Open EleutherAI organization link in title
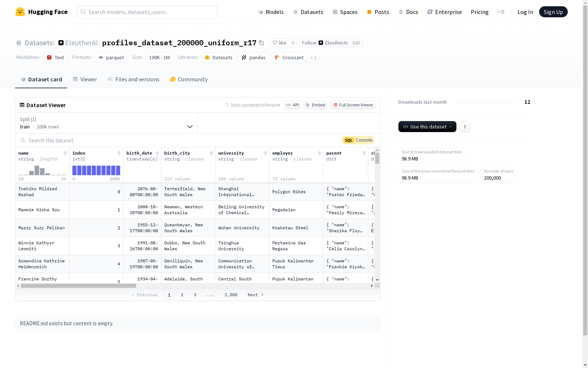The height and width of the screenshot is (368, 588). [x=81, y=43]
